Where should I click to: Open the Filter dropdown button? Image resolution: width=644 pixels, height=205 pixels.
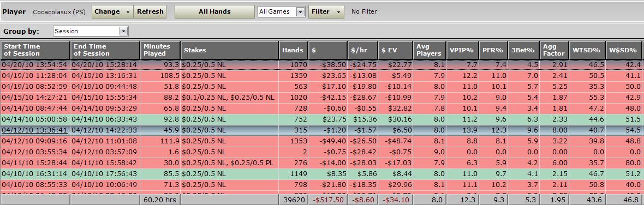[x=326, y=11]
